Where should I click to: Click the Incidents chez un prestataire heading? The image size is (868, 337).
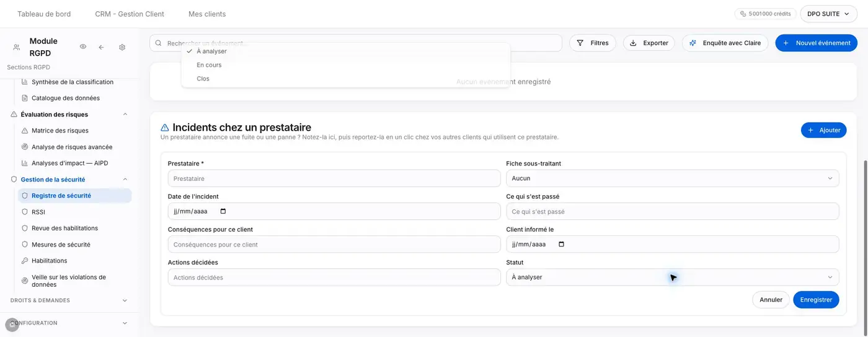242,128
